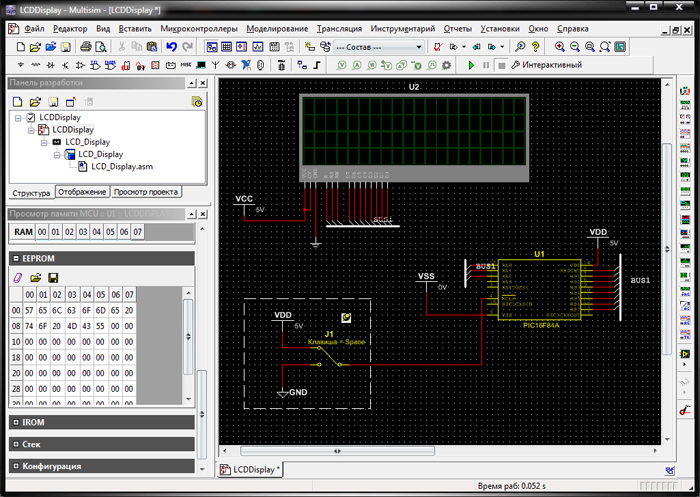This screenshot has width=700, height=497.
Task: Click the PIC16F84A chip U1
Action: pyautogui.click(x=539, y=289)
